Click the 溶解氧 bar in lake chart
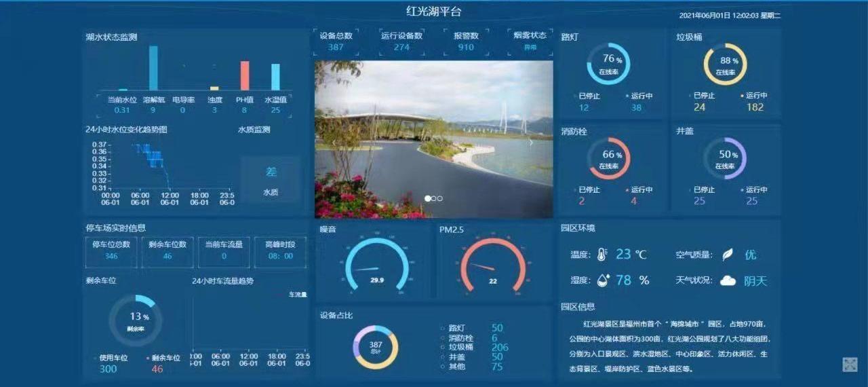Image resolution: width=868 pixels, height=387 pixels. 153,68
